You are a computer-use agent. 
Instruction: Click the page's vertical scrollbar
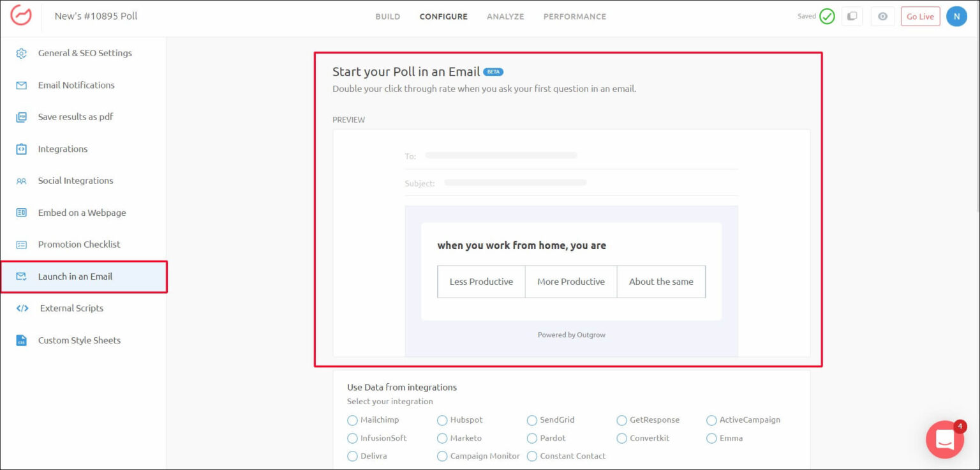pyautogui.click(x=977, y=128)
